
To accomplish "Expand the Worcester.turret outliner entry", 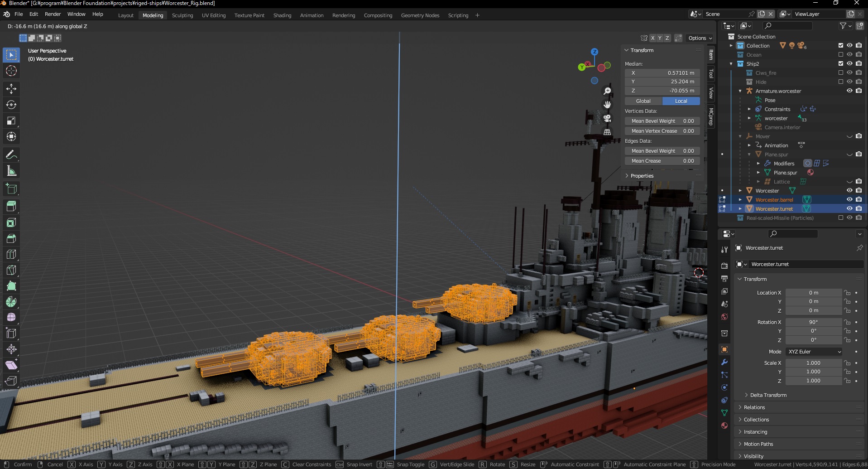I will click(740, 209).
